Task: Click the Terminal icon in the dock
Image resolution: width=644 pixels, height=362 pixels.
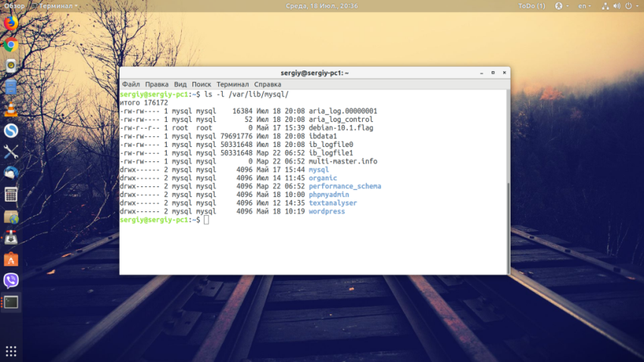Action: click(11, 303)
